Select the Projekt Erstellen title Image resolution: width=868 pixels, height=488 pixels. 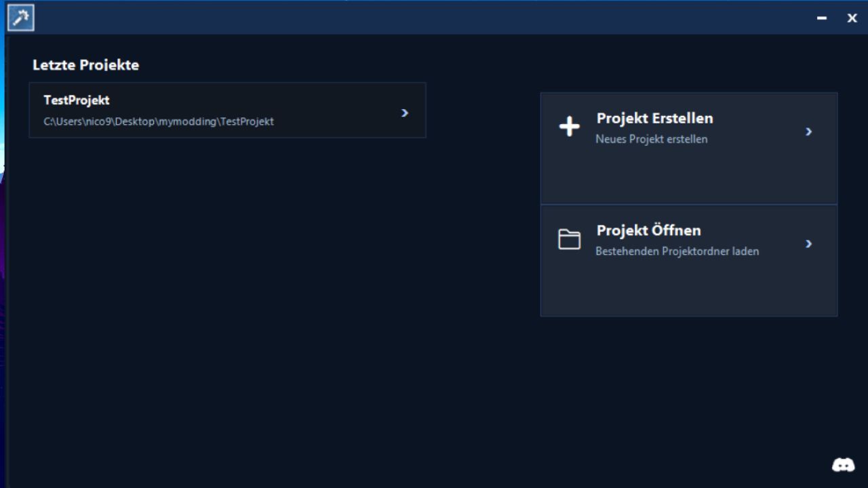[x=654, y=118]
